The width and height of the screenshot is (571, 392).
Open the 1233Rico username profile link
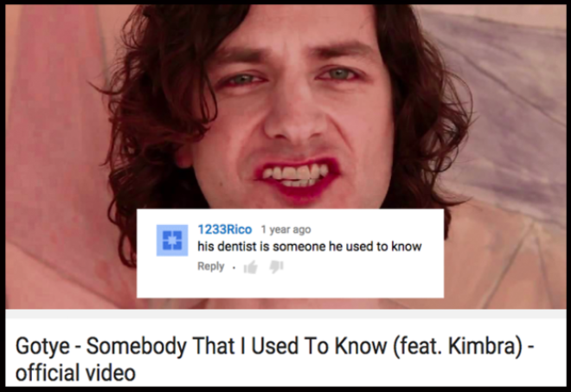225,229
